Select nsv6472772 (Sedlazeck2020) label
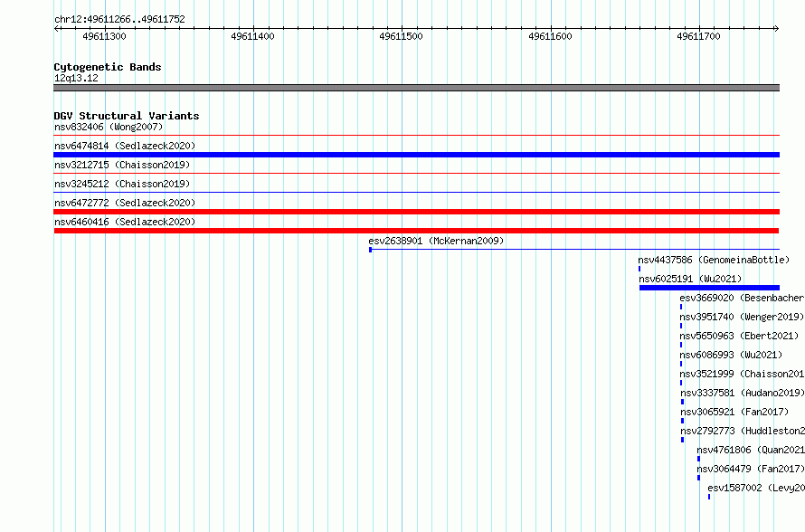The image size is (805, 532). coord(125,203)
